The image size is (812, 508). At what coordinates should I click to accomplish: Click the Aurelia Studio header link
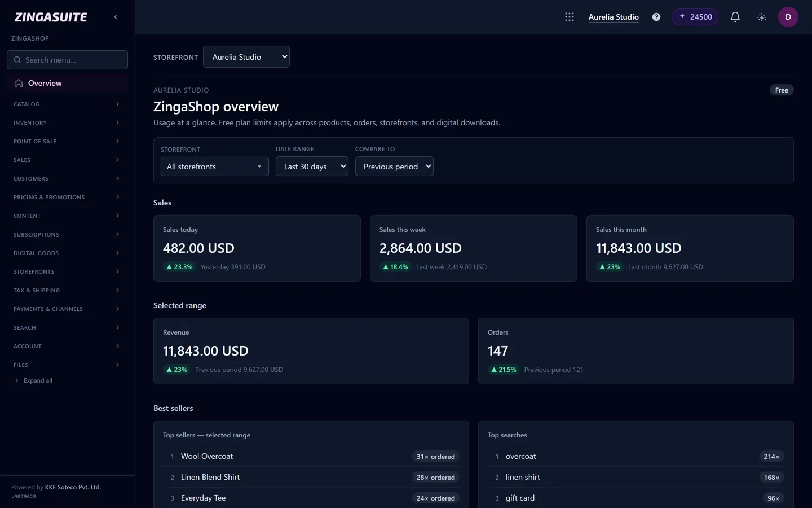point(614,17)
